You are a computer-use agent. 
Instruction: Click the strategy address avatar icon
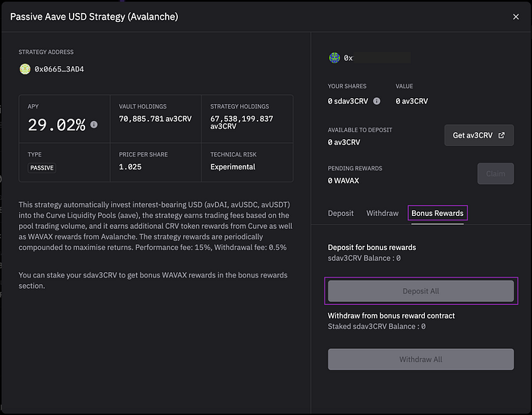click(25, 69)
